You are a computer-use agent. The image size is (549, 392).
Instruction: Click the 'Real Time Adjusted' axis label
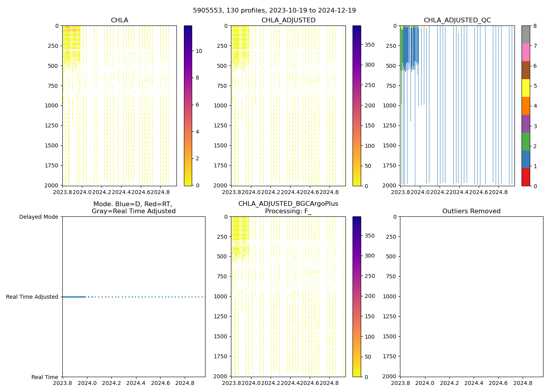pyautogui.click(x=32, y=297)
